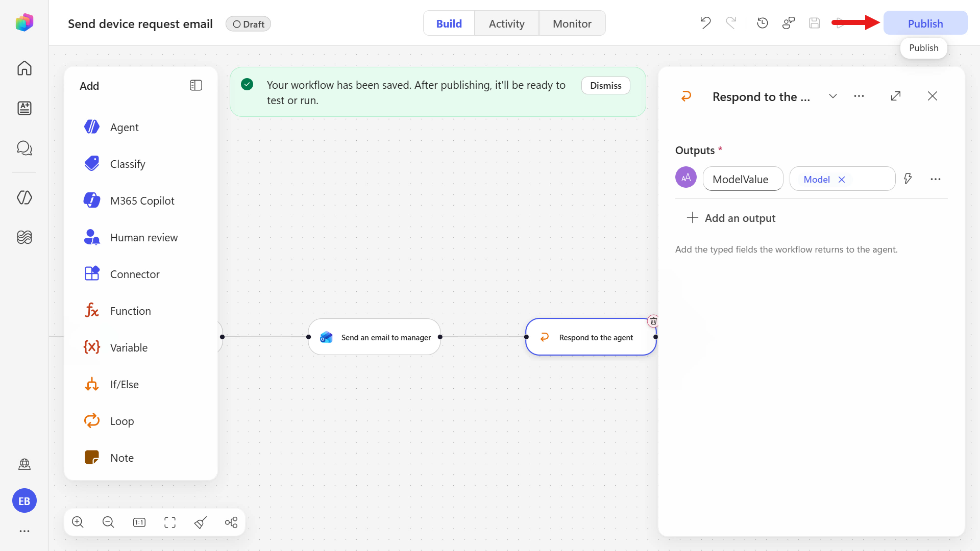Viewport: 980px width, 551px height.
Task: Select the Respond to the agent node
Action: tap(591, 337)
